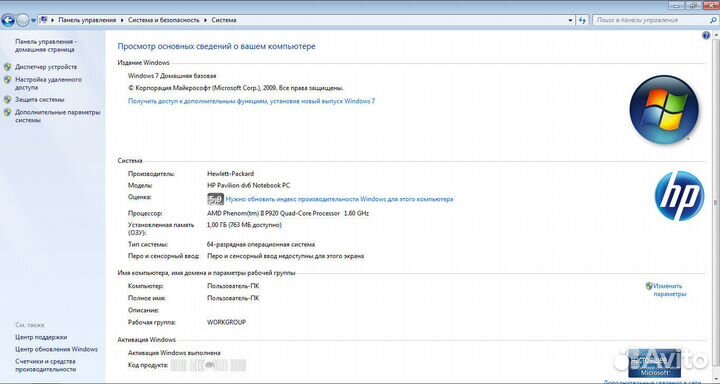
Task: Click the search magnifier icon
Action: (714, 20)
